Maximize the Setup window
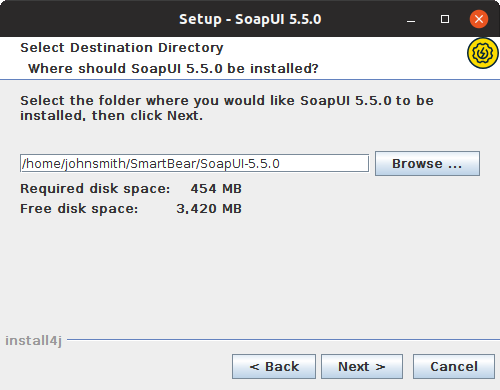The image size is (500, 390). (445, 19)
